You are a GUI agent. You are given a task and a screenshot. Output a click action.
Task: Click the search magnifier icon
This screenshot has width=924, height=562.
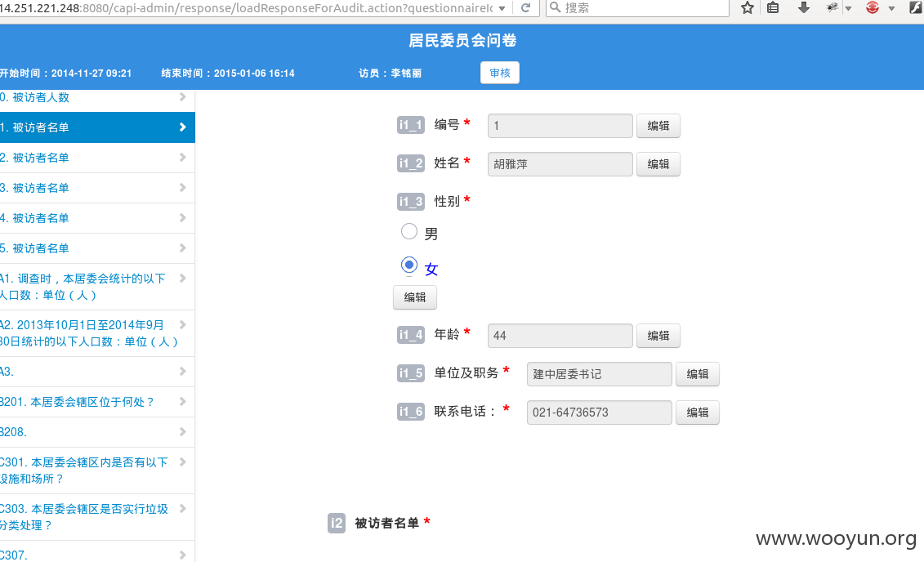[555, 7]
